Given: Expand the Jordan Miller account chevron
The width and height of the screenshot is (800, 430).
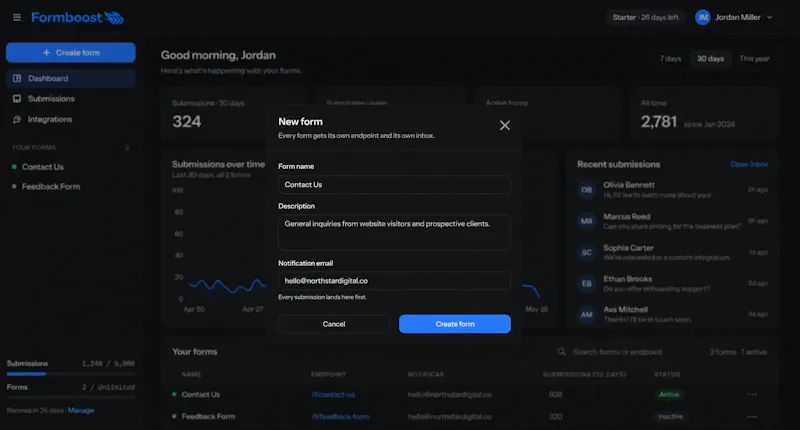Looking at the screenshot, I should (x=769, y=17).
